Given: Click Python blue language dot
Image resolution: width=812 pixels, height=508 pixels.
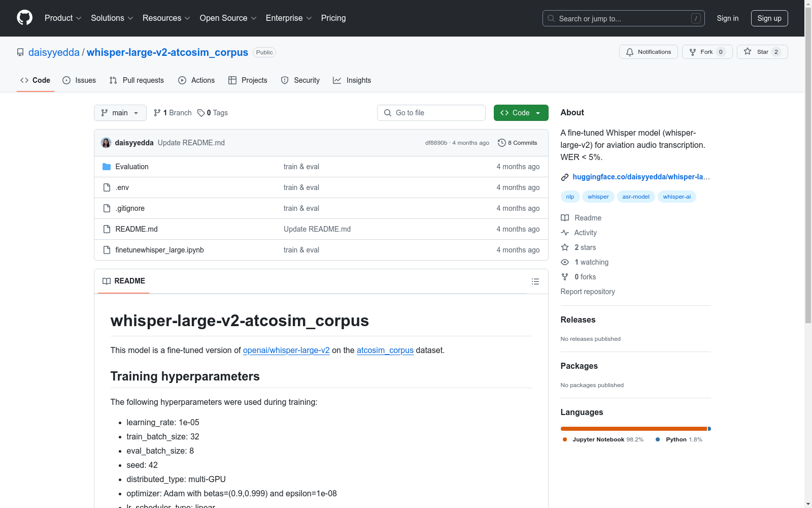Looking at the screenshot, I should click(658, 439).
